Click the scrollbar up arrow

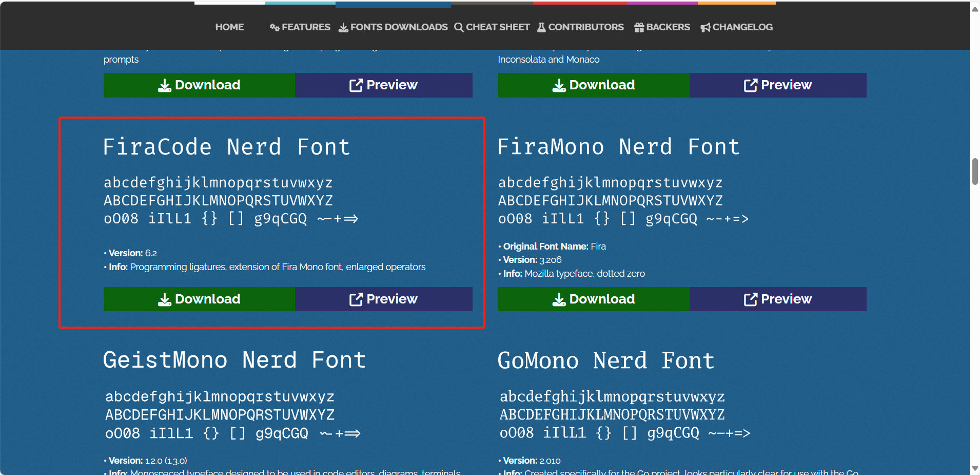[x=975, y=9]
